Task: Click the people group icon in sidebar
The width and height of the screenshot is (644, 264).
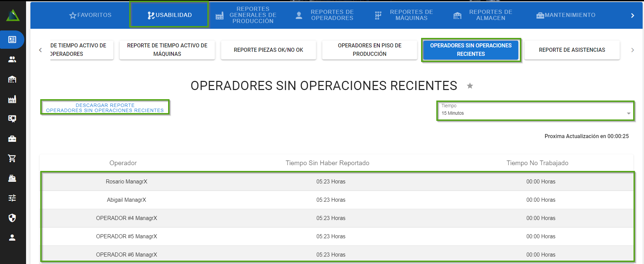Action: pos(12,60)
